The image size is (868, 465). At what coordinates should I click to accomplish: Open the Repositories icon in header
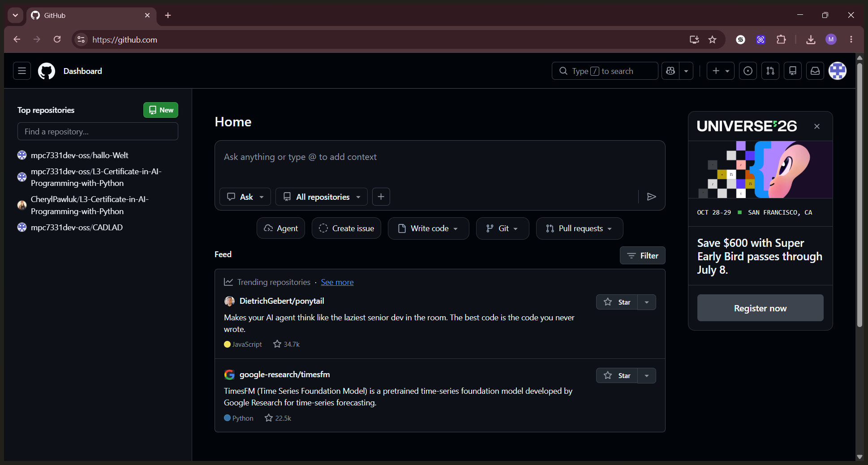793,71
